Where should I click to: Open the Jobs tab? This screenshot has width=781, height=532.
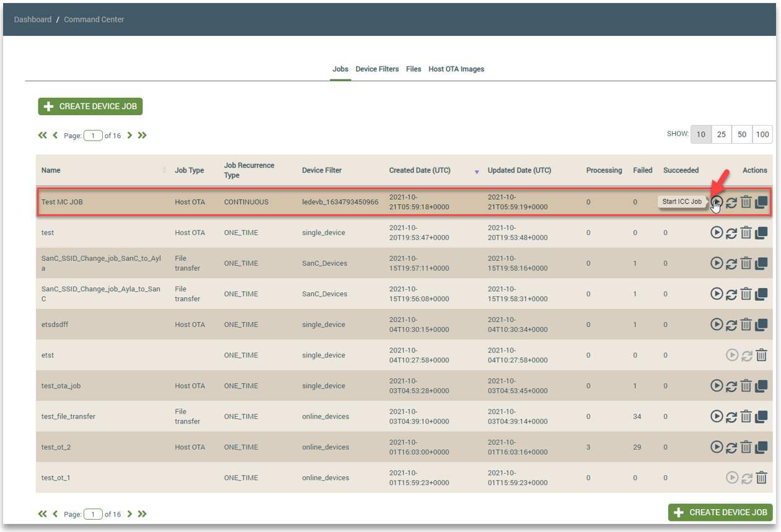341,69
